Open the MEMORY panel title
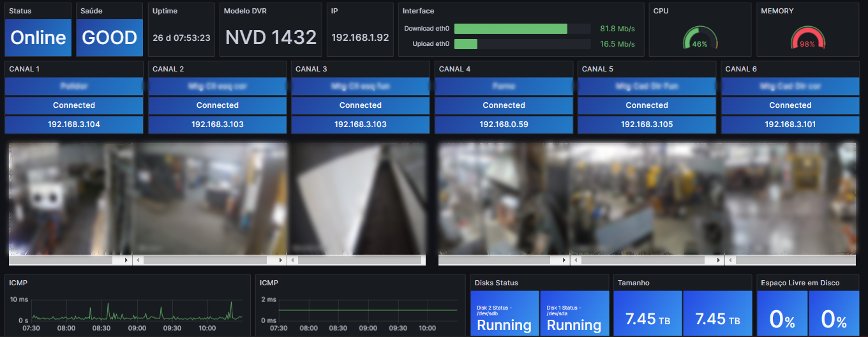 [777, 11]
